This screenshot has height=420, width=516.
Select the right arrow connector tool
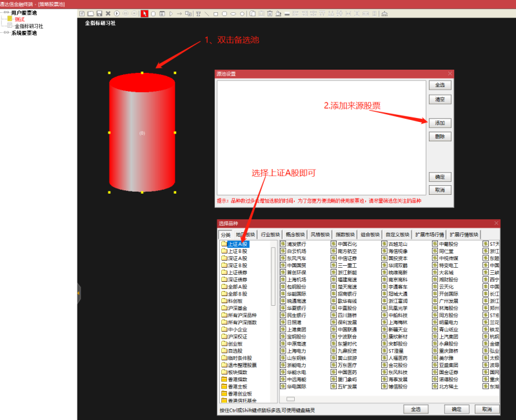[179, 14]
